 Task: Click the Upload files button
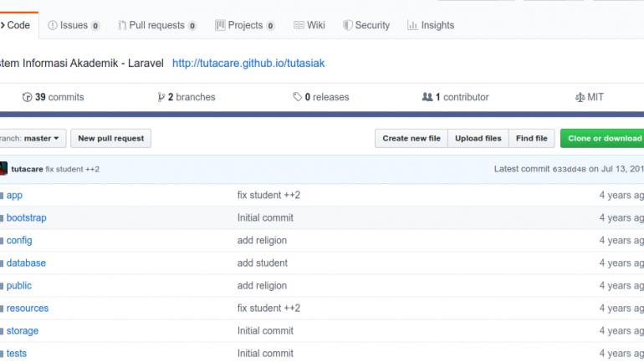click(478, 138)
